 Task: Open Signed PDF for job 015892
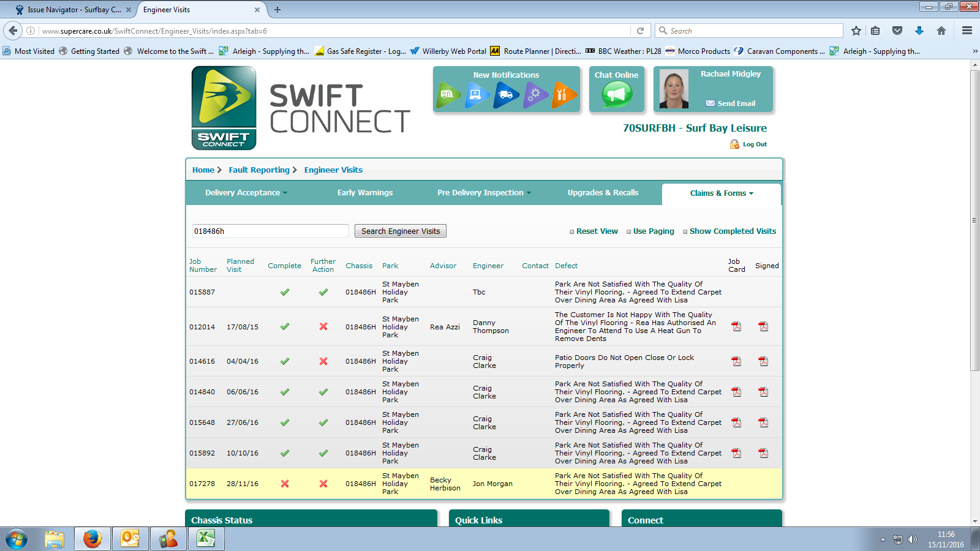click(x=763, y=453)
